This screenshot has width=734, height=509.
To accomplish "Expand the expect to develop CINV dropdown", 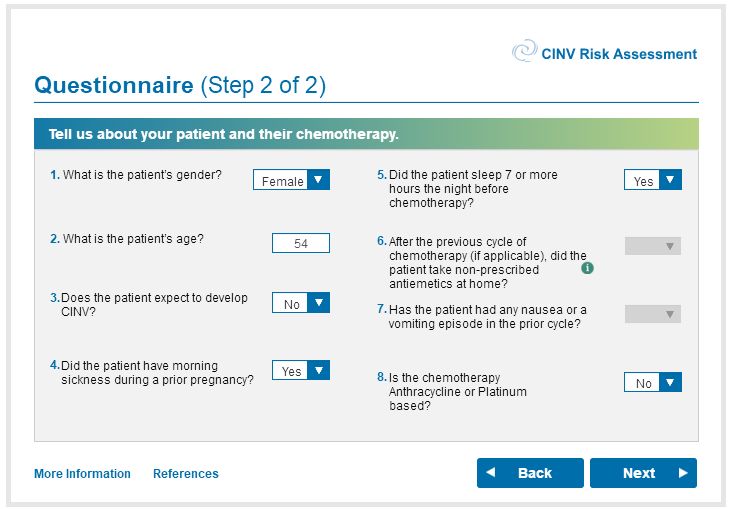I will point(301,304).
